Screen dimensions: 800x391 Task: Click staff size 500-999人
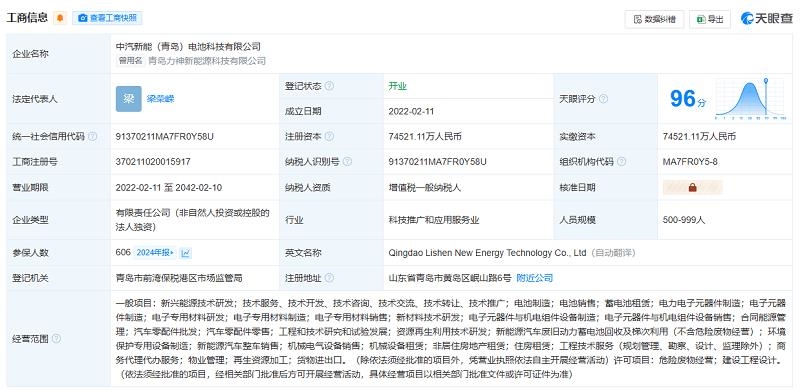(x=684, y=220)
